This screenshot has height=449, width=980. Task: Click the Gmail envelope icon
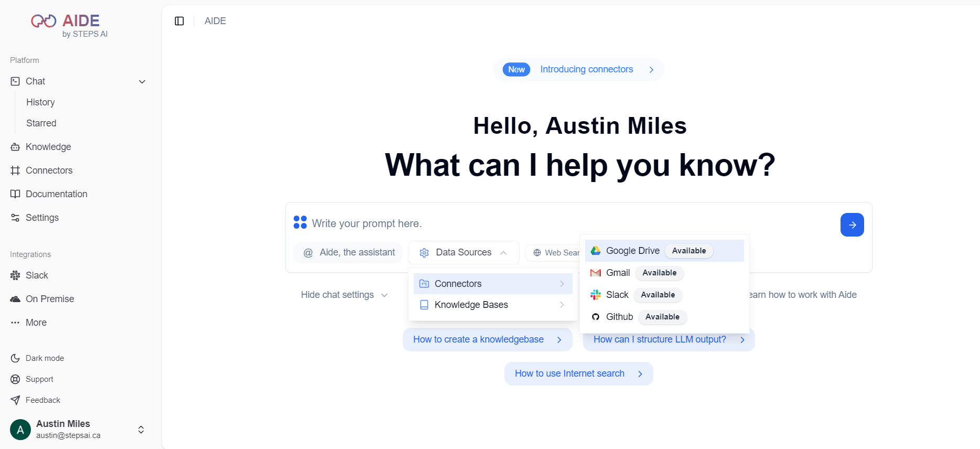596,273
